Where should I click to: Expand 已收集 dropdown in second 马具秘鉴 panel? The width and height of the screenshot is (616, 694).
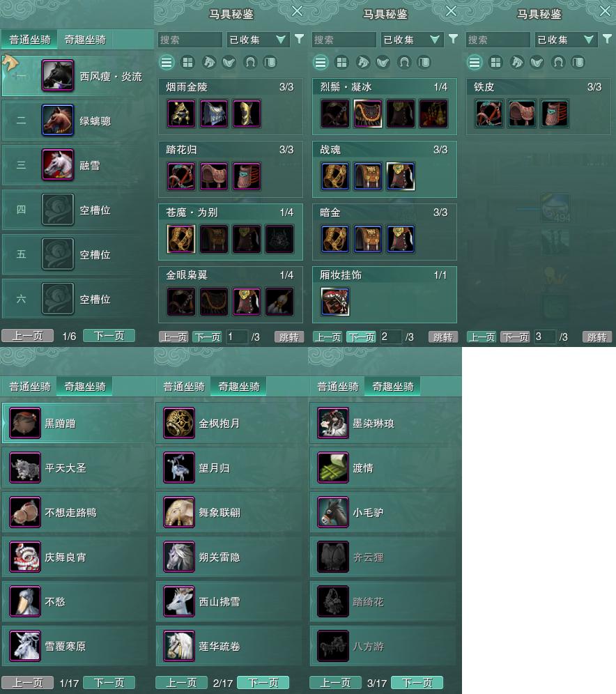[x=412, y=40]
